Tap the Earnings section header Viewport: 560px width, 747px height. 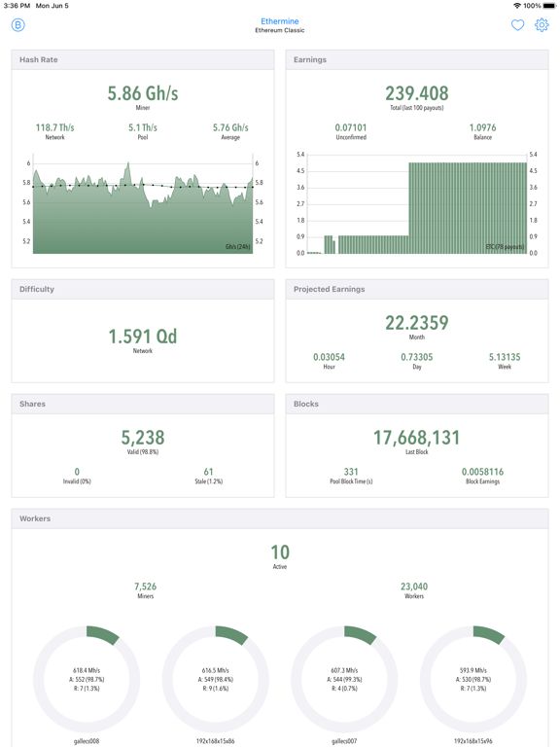point(417,59)
